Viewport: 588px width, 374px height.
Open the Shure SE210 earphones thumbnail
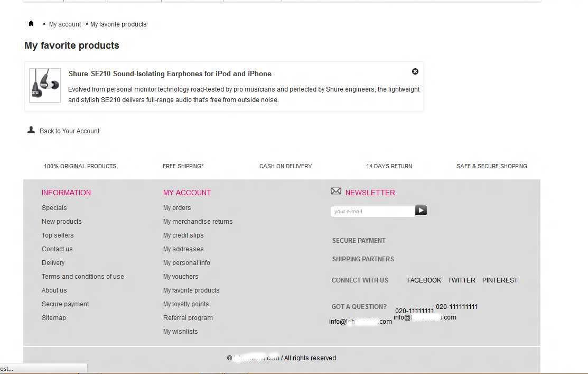45,85
